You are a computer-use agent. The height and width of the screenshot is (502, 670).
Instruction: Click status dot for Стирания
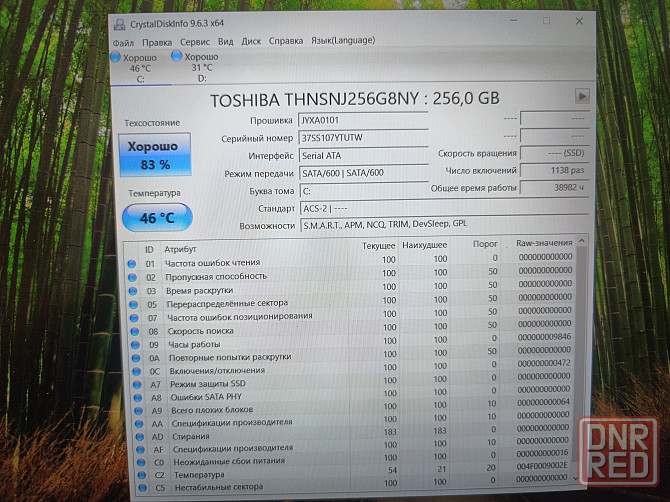pyautogui.click(x=140, y=437)
